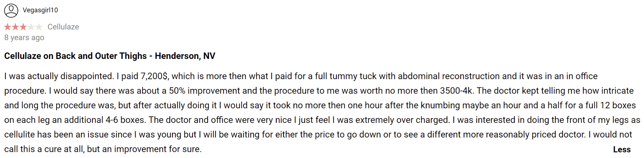
Task: Select the Cellulaze treatment label
Action: 63,27
